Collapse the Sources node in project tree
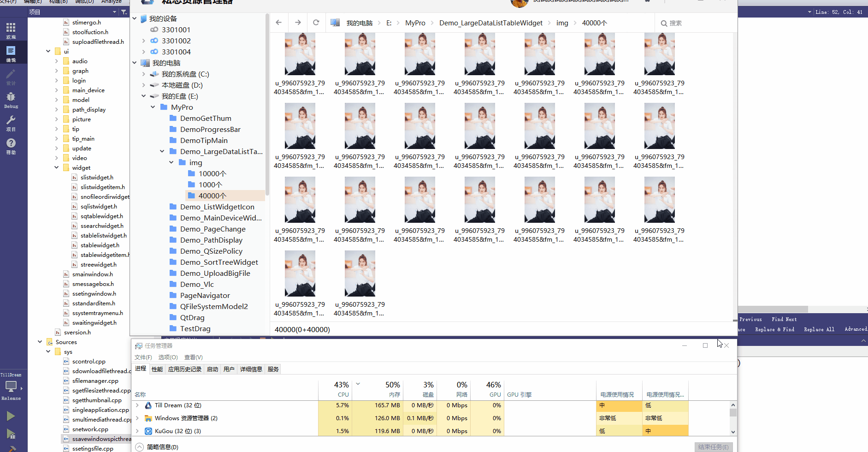Viewport: 868px width, 452px height. (x=40, y=342)
